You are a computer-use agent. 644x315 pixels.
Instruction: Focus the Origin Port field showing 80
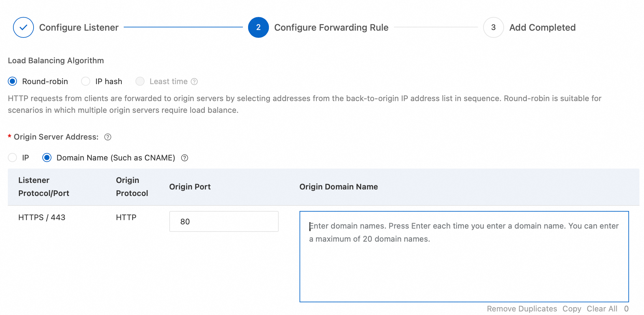coord(224,221)
